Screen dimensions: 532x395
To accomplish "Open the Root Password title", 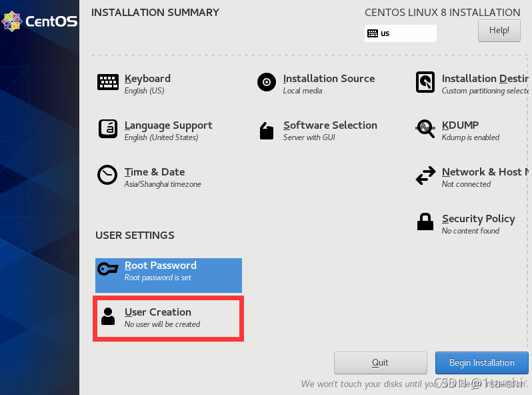I will 161,266.
